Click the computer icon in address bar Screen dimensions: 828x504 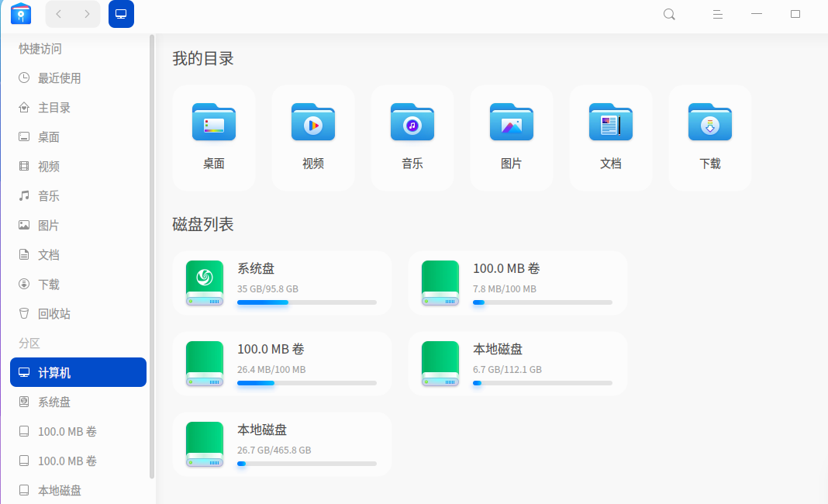click(x=121, y=14)
